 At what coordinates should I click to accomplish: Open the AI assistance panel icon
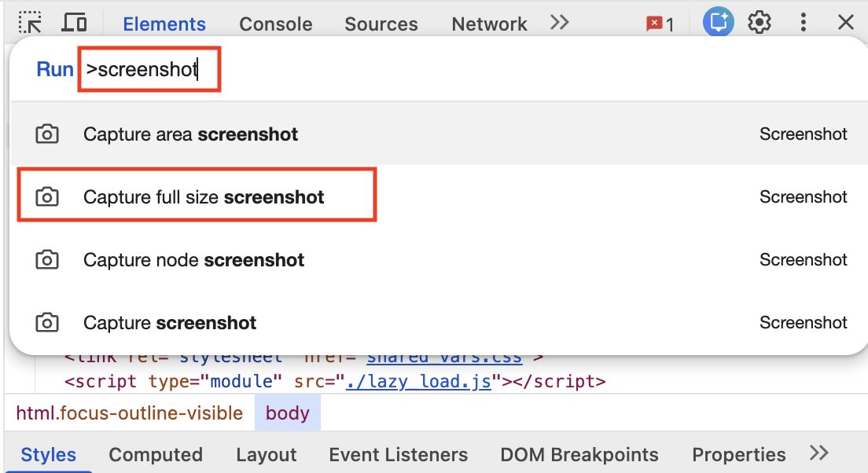pyautogui.click(x=718, y=23)
